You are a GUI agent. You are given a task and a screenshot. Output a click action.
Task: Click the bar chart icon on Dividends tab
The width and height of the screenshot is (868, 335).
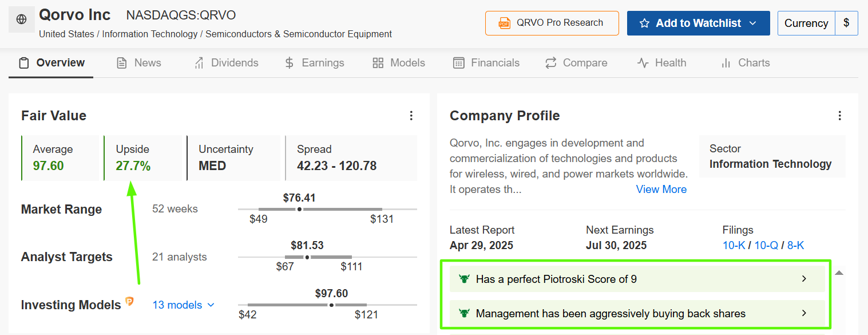[199, 63]
